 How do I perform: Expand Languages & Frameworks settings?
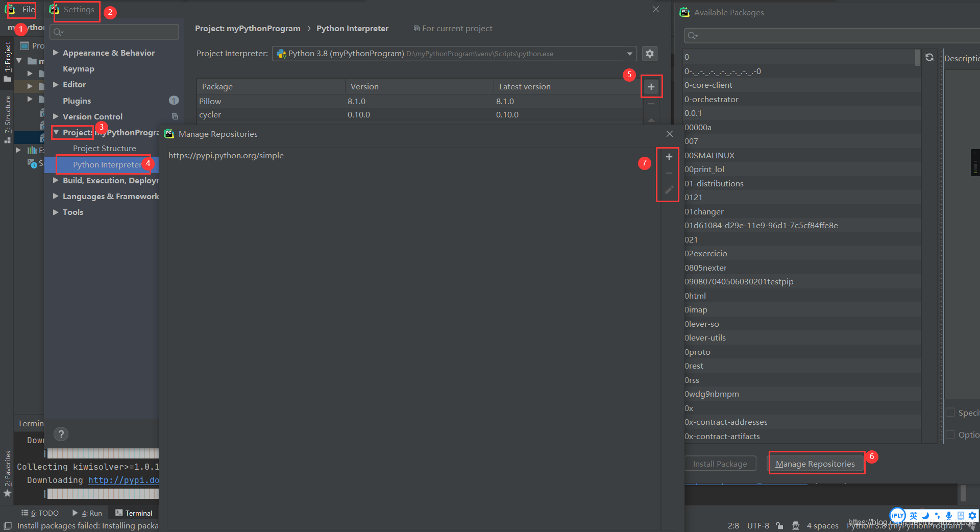point(56,196)
